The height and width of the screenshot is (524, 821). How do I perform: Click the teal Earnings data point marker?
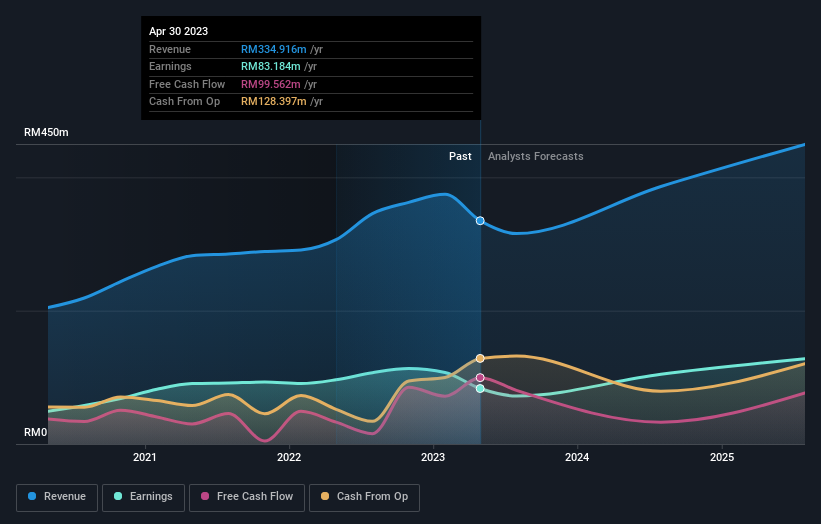(x=480, y=388)
